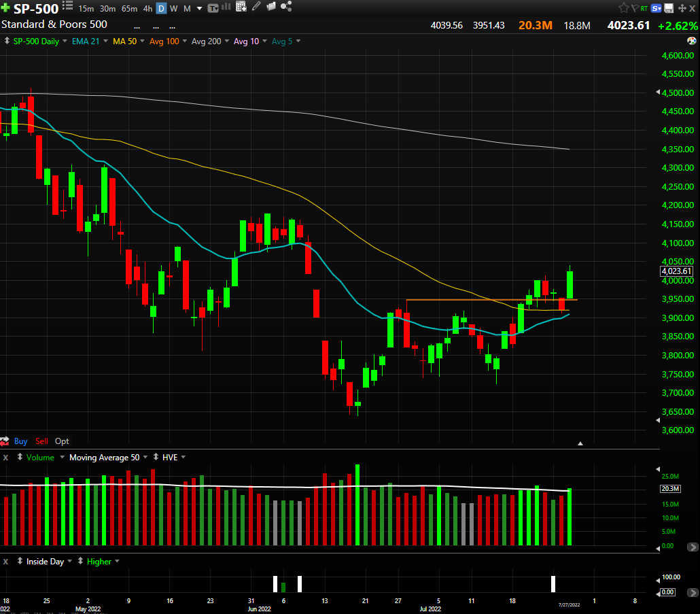Click the reorder arrows next to HVE

click(156, 457)
